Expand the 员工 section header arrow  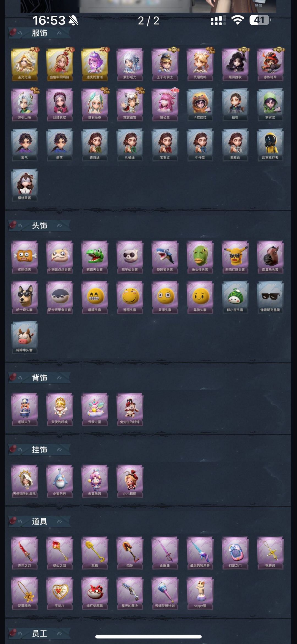tap(59, 634)
